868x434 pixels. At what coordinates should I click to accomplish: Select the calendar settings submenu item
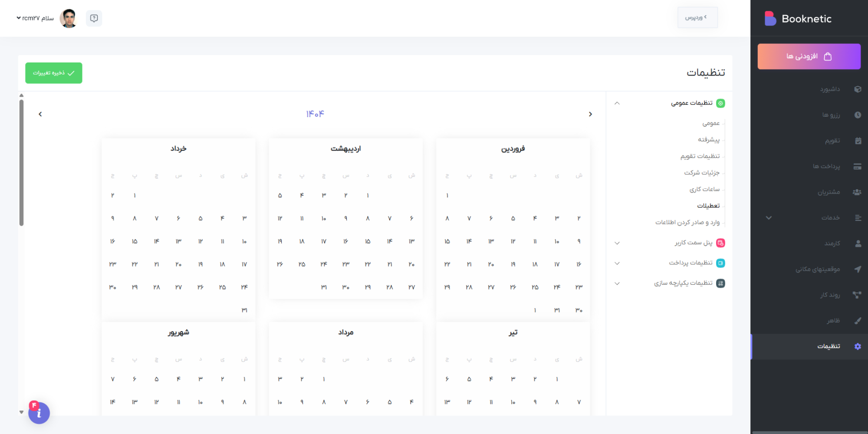click(x=700, y=156)
